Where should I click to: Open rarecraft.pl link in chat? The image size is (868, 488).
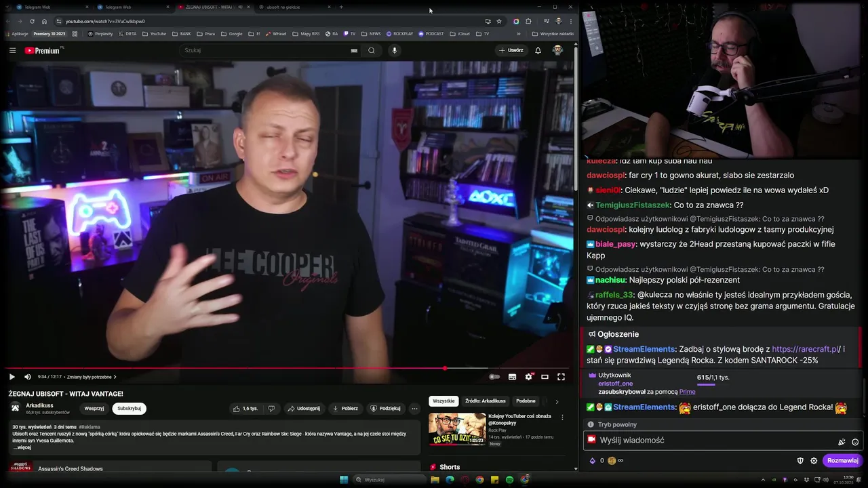[x=806, y=349]
